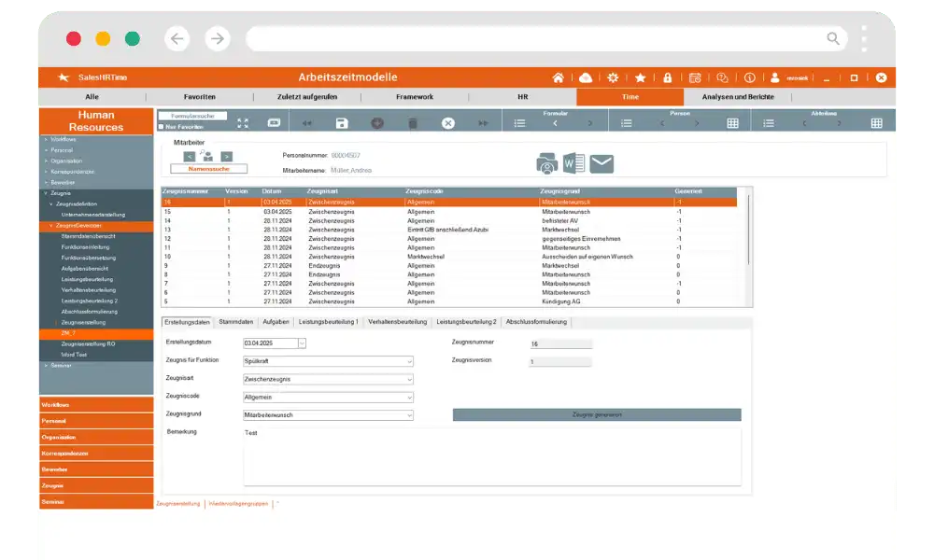Open employee search with magnifier person icon
The width and height of the screenshot is (934, 560).
click(207, 156)
